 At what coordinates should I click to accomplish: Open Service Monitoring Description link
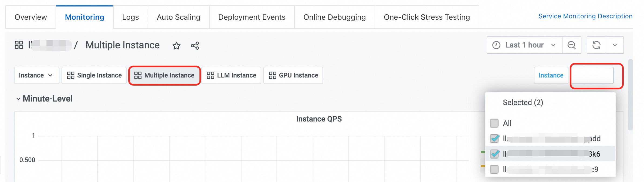pos(585,16)
